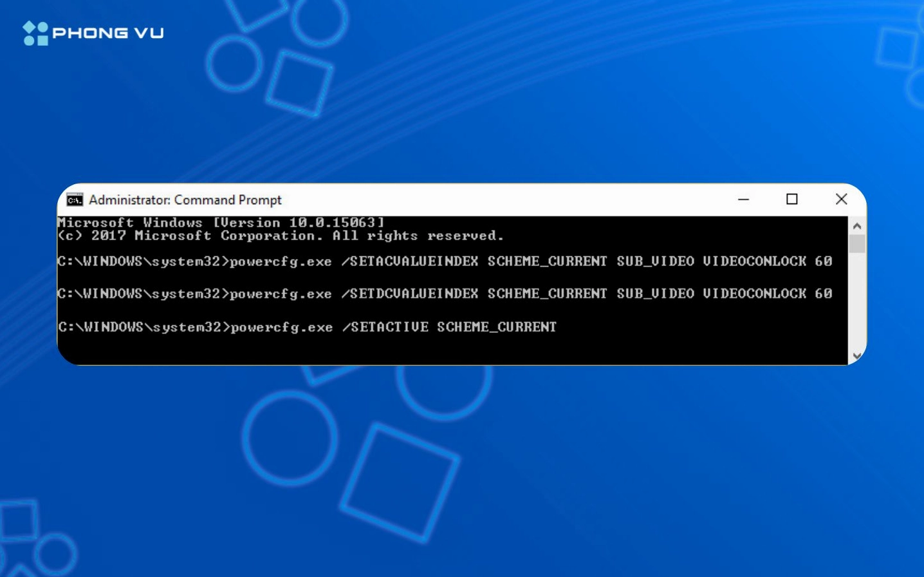The height and width of the screenshot is (577, 924).
Task: Click VIDEOCONLOCK in the SETACVALUEINDEX command
Action: (754, 261)
